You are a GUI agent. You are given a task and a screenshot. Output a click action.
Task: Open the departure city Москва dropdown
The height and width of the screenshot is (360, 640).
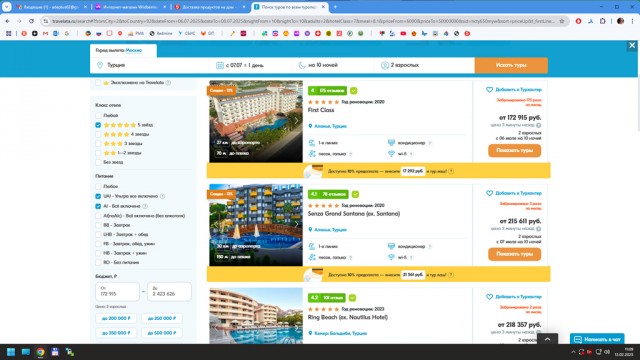134,50
